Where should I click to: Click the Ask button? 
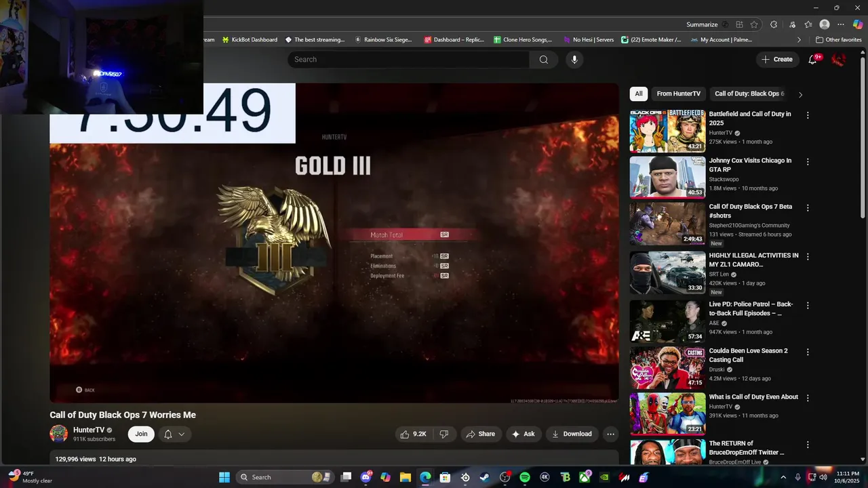click(523, 434)
